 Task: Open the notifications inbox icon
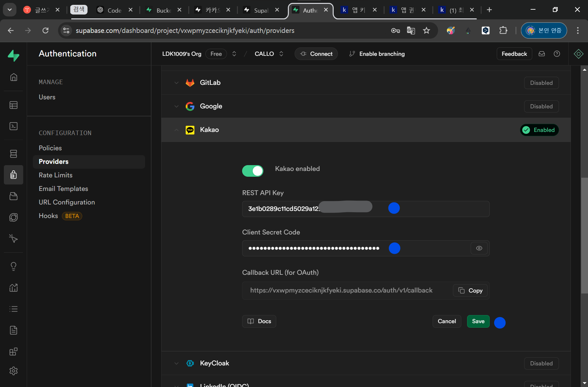click(x=542, y=54)
